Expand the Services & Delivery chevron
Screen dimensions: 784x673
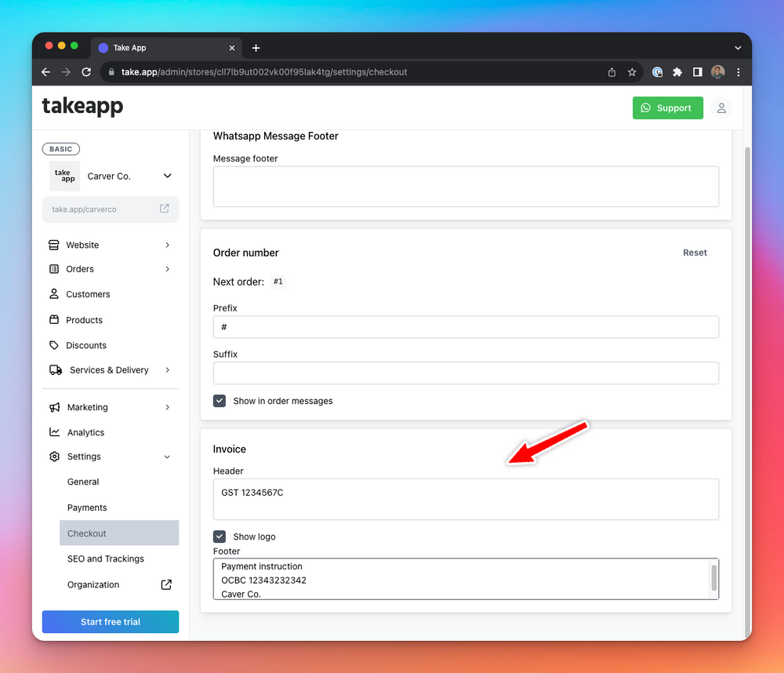[168, 369]
